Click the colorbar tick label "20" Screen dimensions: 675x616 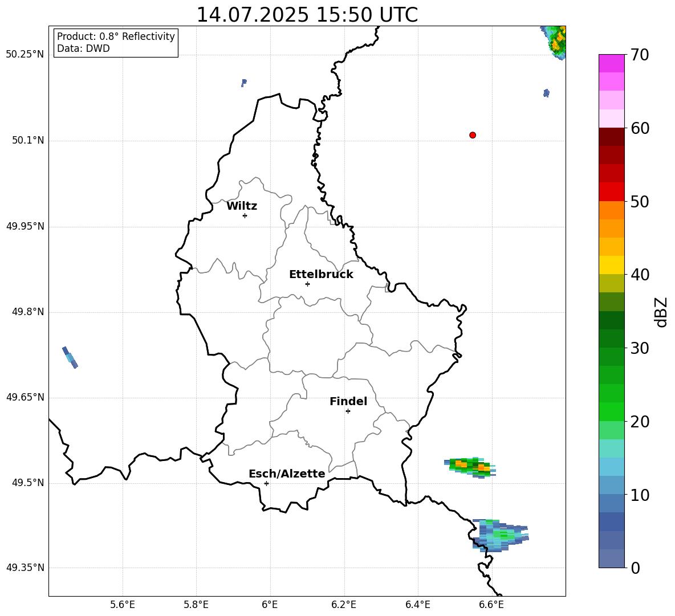click(x=640, y=421)
